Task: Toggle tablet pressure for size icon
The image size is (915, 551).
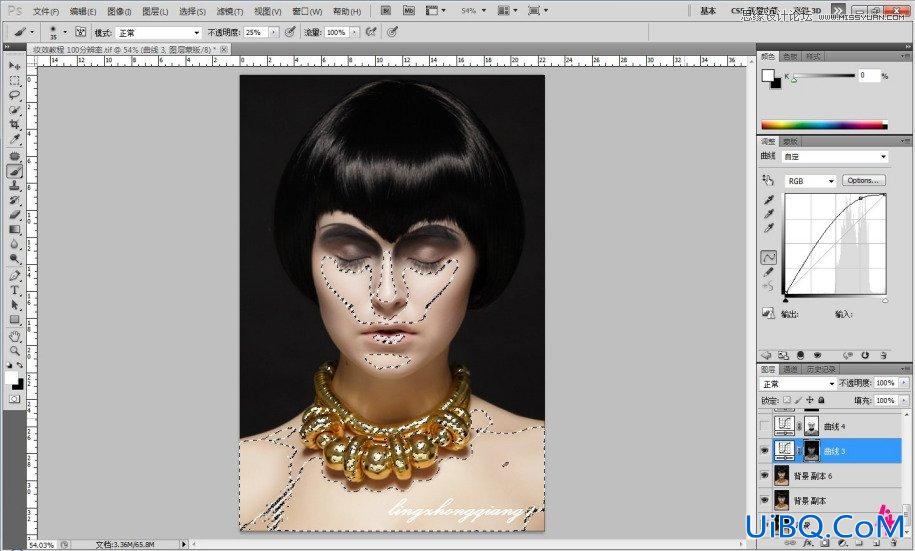Action: pos(392,32)
